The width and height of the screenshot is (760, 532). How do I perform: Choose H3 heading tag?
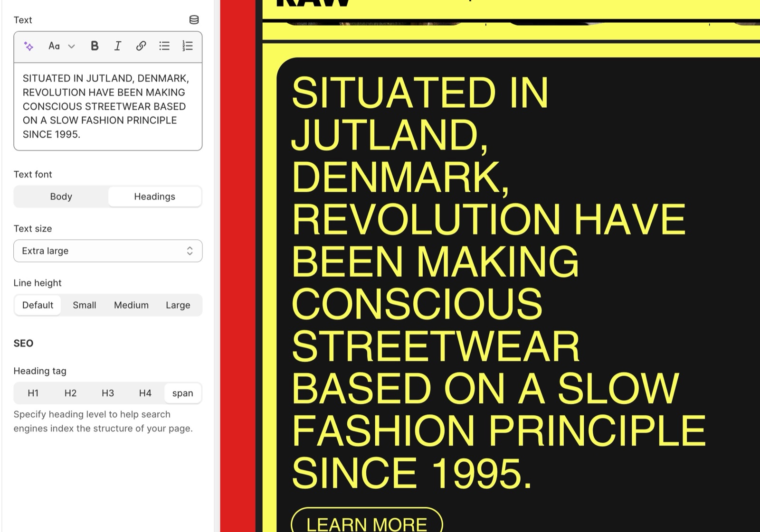tap(108, 393)
